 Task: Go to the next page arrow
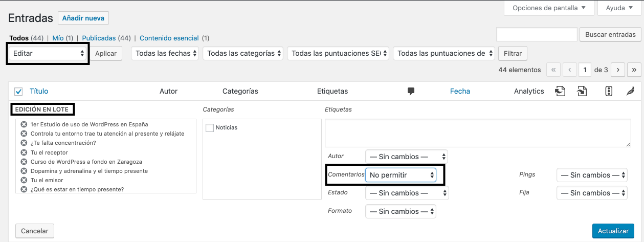tap(618, 70)
